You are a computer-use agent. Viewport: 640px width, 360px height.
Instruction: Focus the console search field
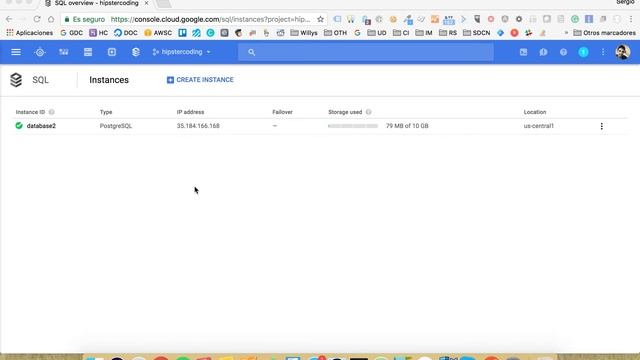(x=366, y=52)
